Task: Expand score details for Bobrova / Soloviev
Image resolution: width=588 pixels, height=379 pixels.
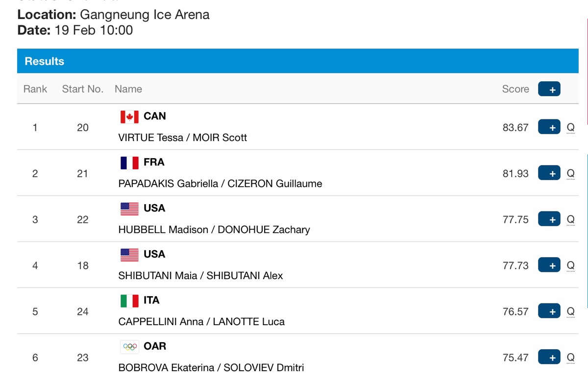Action: (549, 357)
